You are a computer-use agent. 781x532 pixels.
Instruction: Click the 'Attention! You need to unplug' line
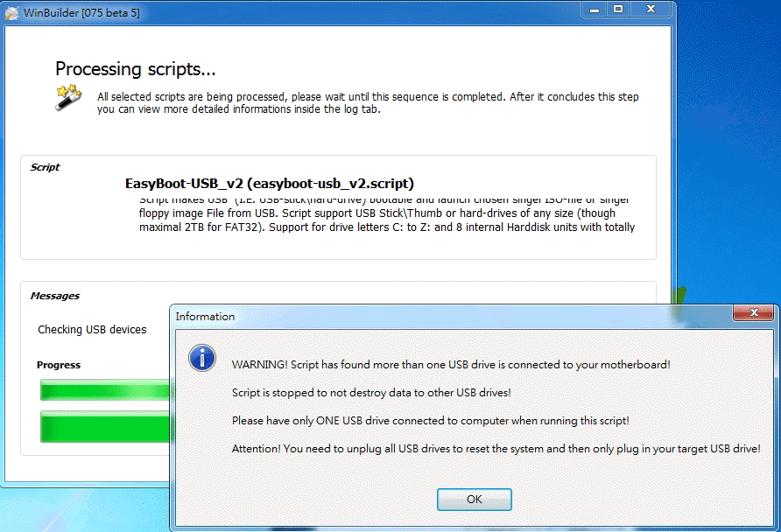pyautogui.click(x=496, y=448)
